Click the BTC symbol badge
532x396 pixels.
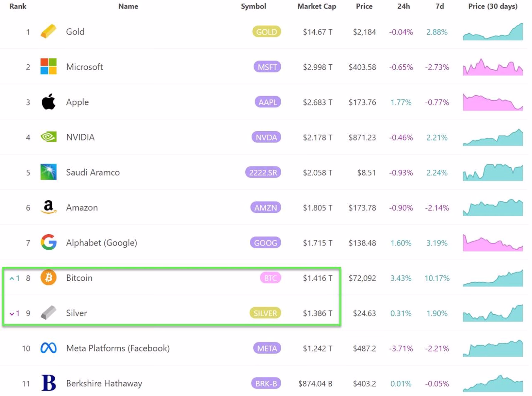(270, 278)
